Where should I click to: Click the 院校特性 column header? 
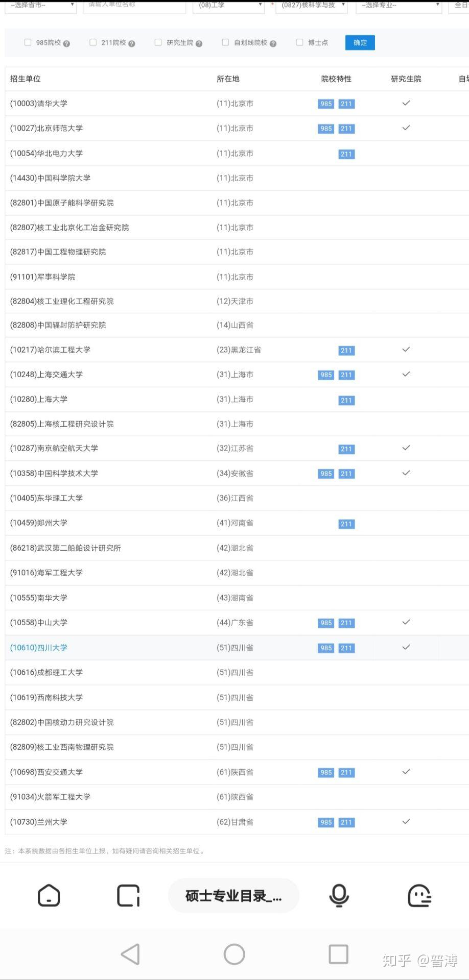coord(336,79)
